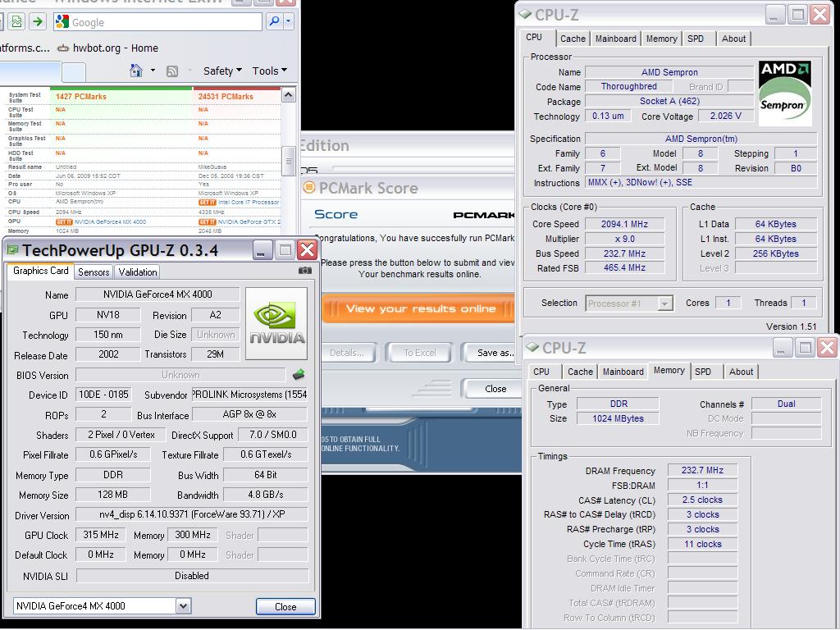
Task: Click the DRAM Frequency value 232.7 MHz
Action: pyautogui.click(x=702, y=470)
